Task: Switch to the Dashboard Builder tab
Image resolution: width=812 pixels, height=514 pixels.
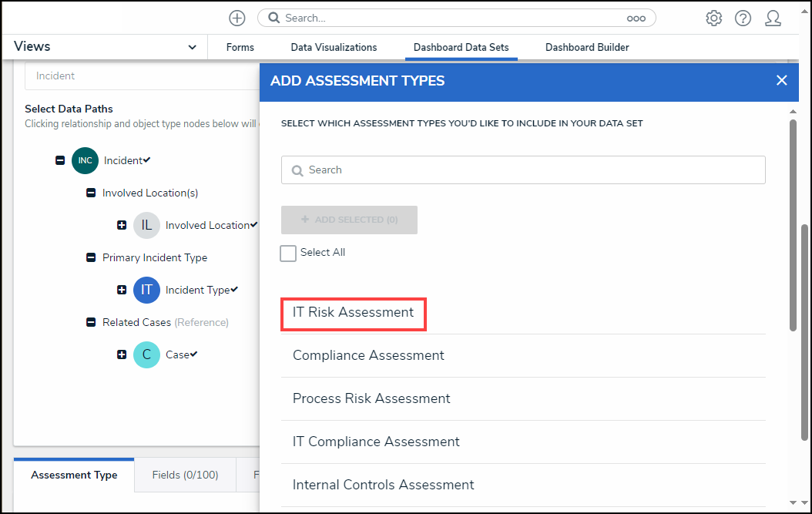Action: click(x=587, y=47)
